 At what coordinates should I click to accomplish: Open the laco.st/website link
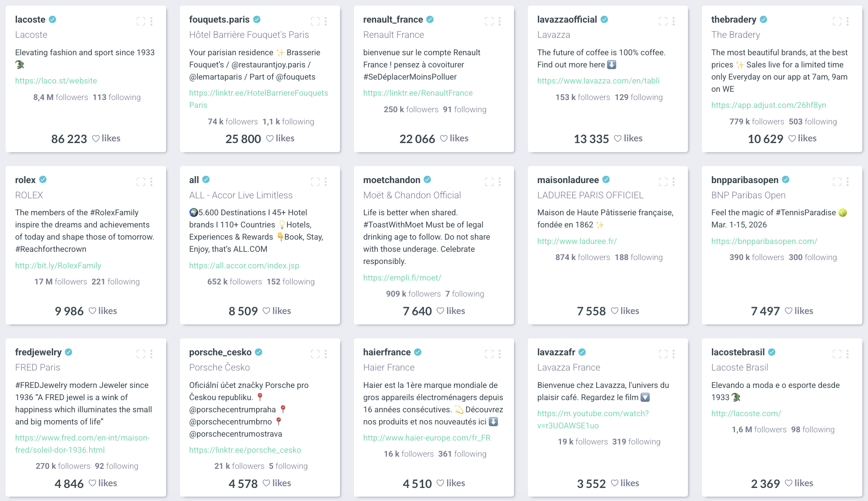coord(56,80)
